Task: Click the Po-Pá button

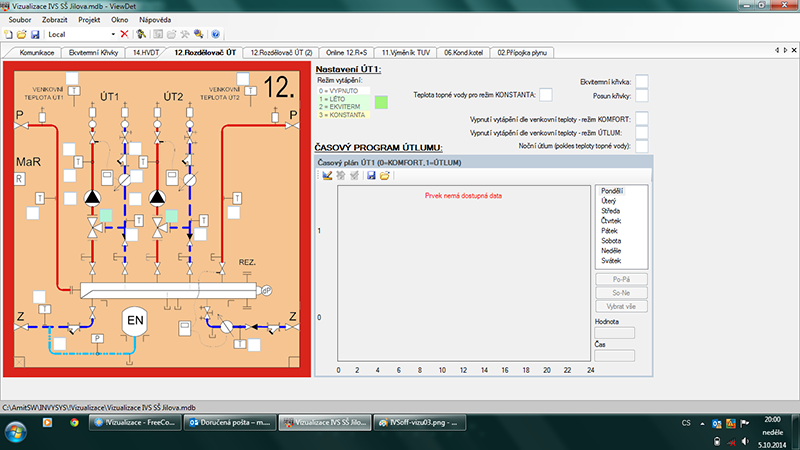Action: click(x=621, y=279)
